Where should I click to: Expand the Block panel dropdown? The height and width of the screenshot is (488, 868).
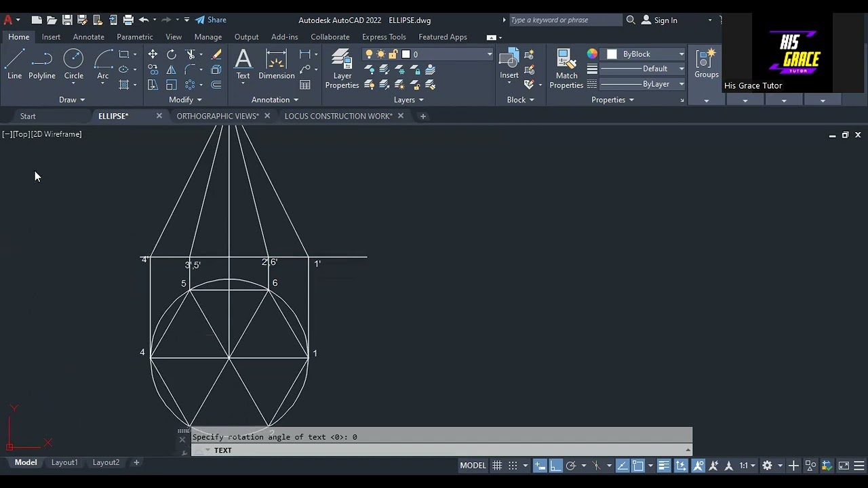(x=521, y=100)
